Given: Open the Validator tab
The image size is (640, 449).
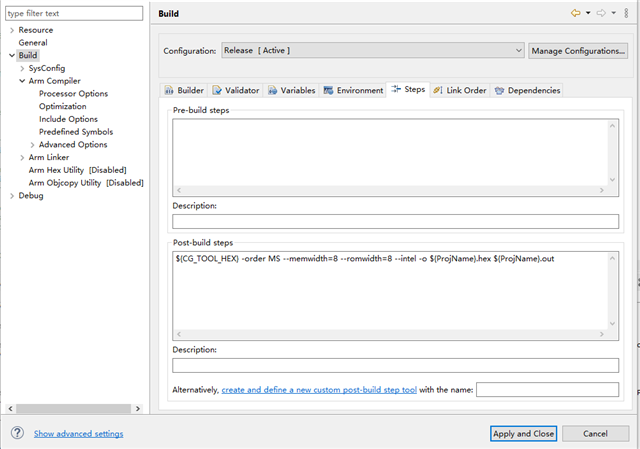Looking at the screenshot, I should (237, 90).
